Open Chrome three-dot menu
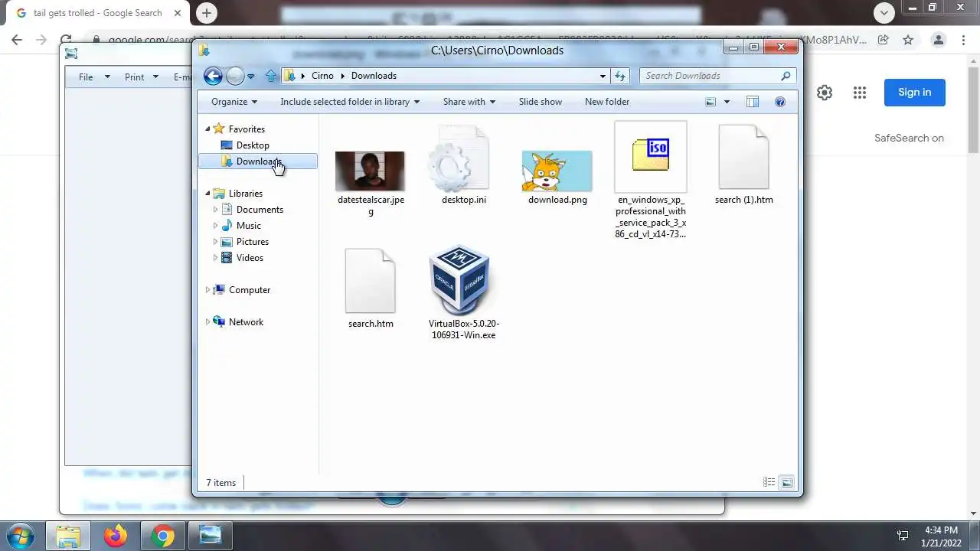The width and height of the screenshot is (980, 551). pos(965,40)
